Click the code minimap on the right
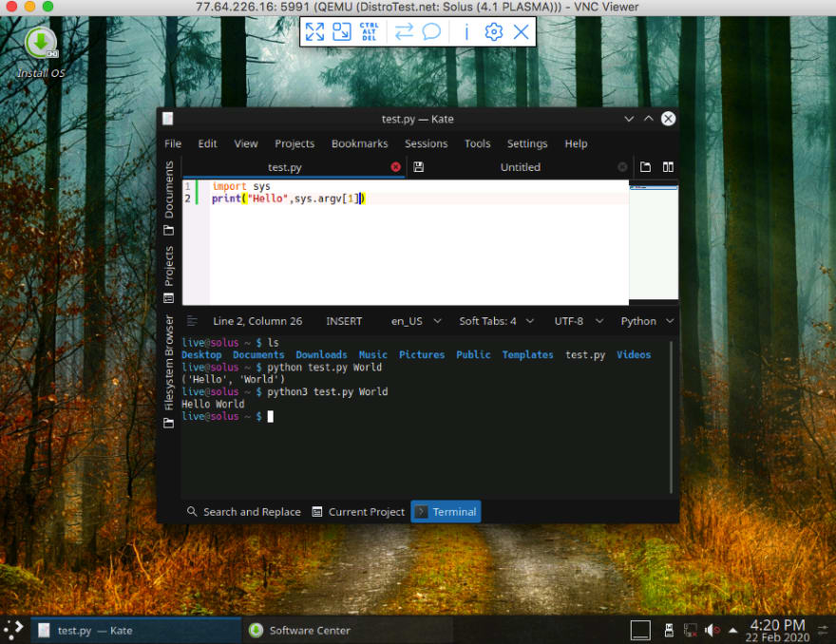836x644 pixels. [x=654, y=242]
